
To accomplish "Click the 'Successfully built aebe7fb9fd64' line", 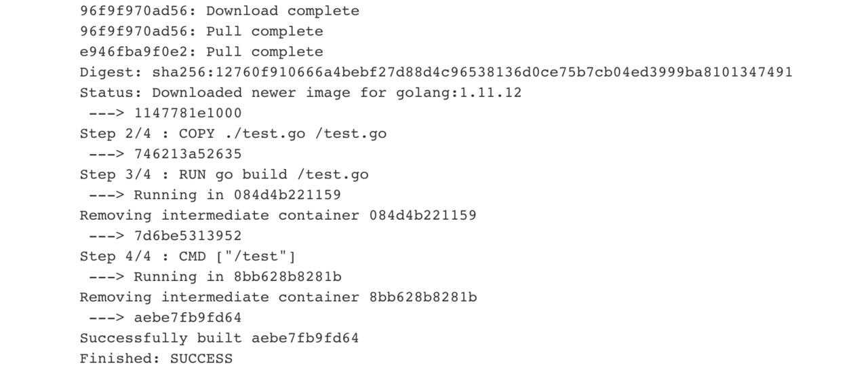I will 220,338.
